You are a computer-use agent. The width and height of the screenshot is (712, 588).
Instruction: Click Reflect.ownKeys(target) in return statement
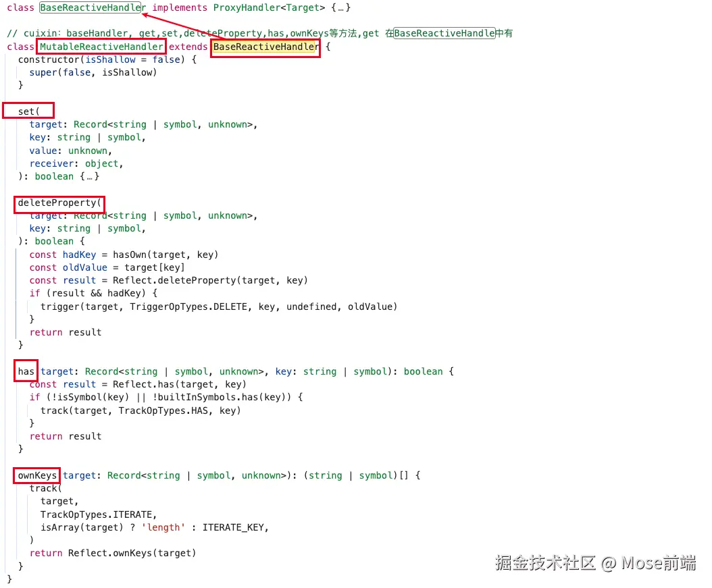(132, 554)
